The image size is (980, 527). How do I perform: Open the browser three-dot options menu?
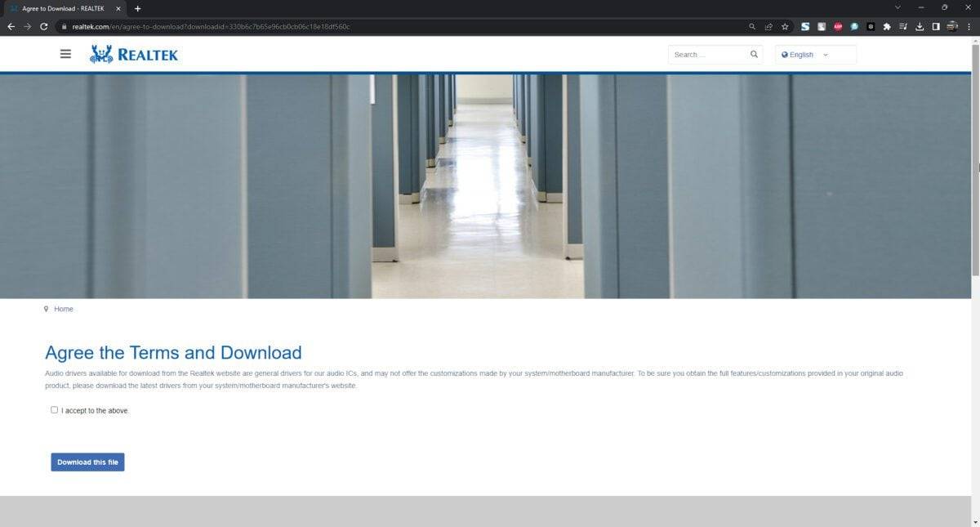pyautogui.click(x=969, y=26)
